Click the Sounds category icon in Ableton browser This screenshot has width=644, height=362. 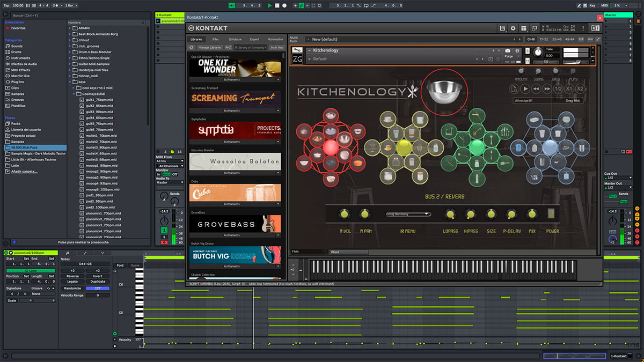pyautogui.click(x=8, y=46)
